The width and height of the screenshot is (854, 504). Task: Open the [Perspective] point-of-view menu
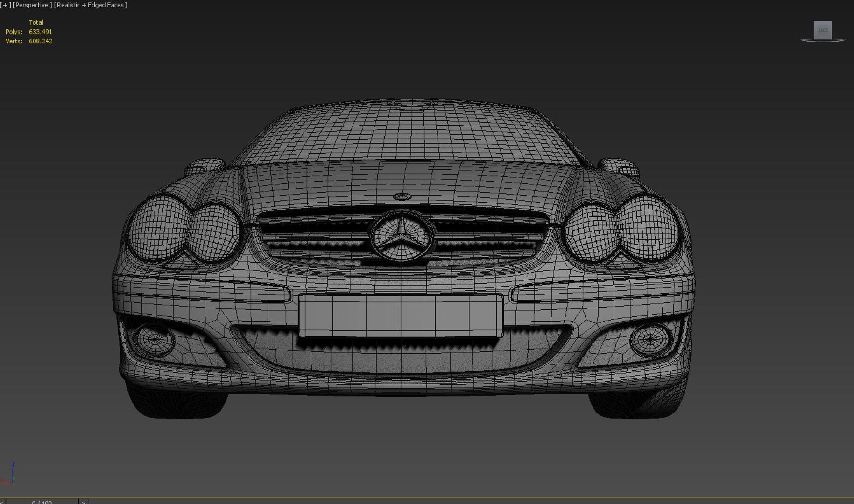(x=32, y=5)
